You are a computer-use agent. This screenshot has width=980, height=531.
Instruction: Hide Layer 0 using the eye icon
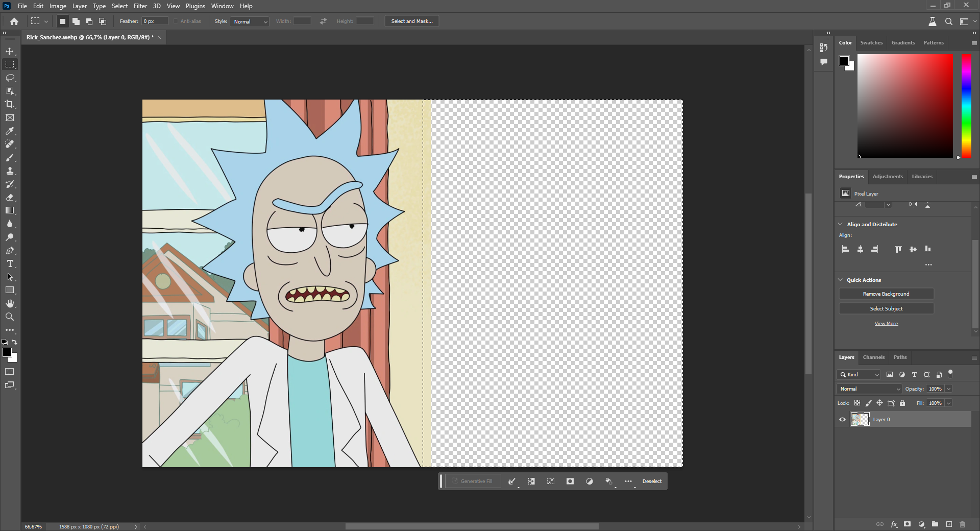pos(842,420)
